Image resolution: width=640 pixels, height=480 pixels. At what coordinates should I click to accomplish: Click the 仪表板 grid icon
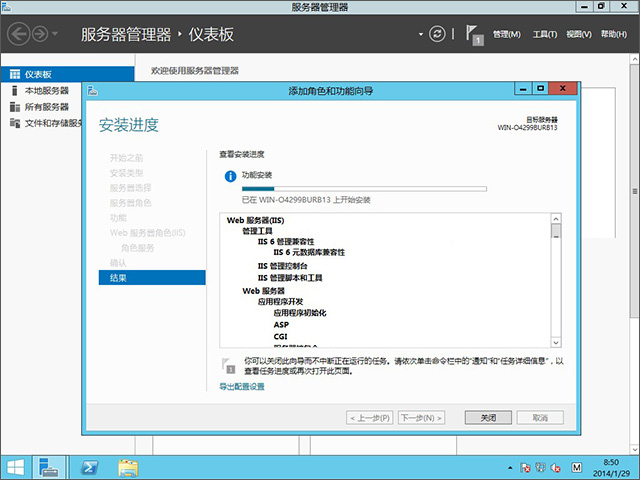tap(15, 74)
